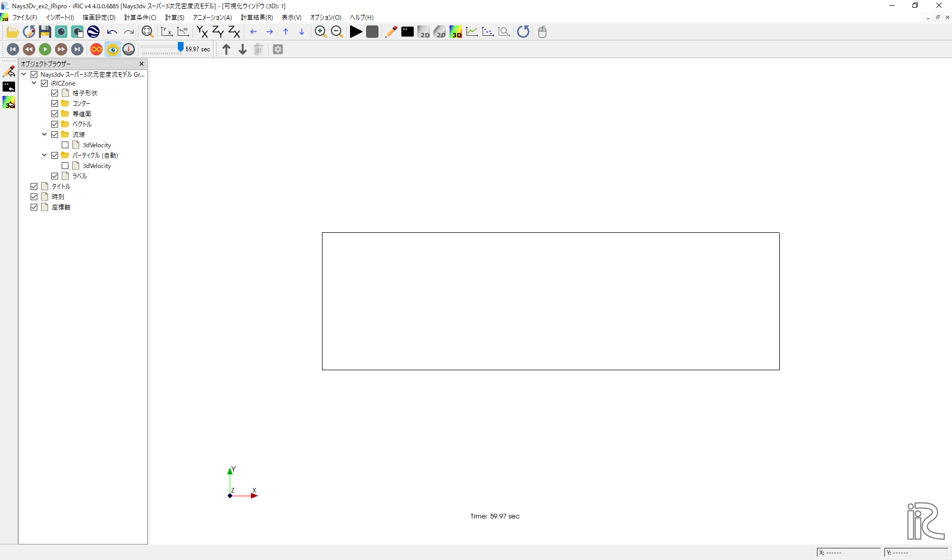Image resolution: width=952 pixels, height=560 pixels.
Task: Click the Fit to window icon
Action: (147, 32)
